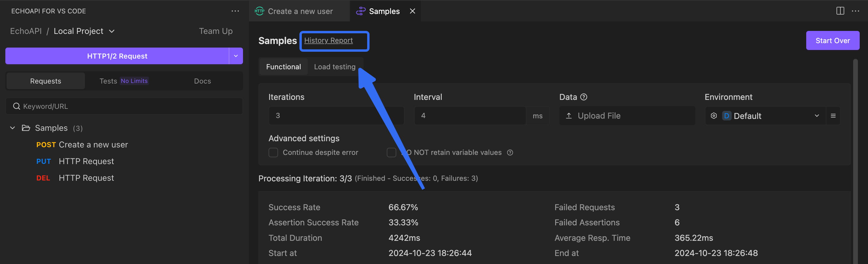
Task: Click the Assertion Success Rate value 33.33%
Action: tap(403, 223)
